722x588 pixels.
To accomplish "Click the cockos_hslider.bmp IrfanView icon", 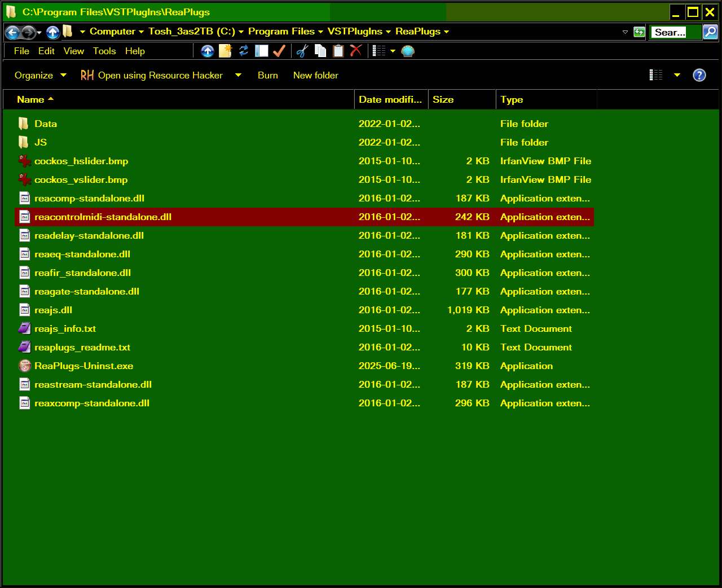I will 24,161.
